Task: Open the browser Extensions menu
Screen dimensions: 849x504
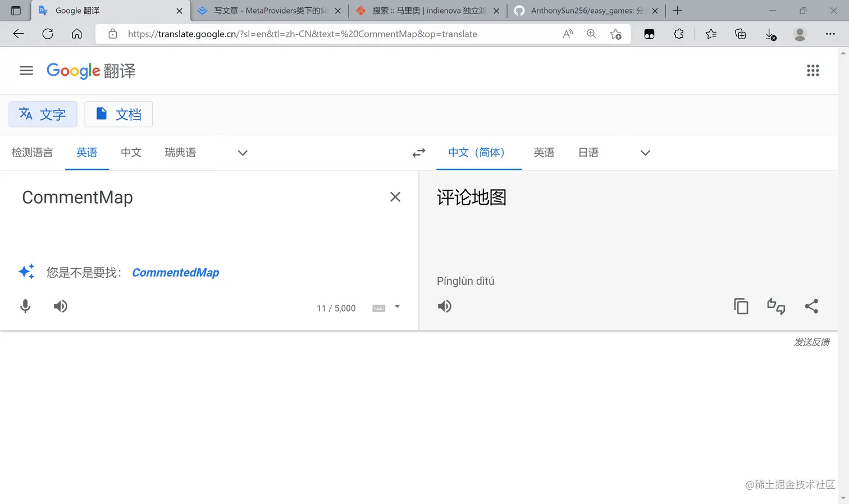Action: pos(679,34)
